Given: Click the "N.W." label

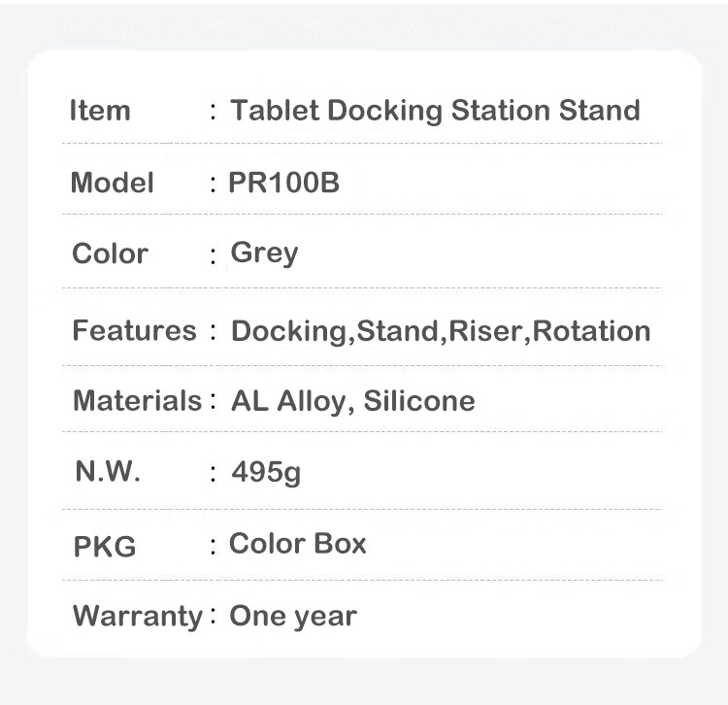Looking at the screenshot, I should point(108,473).
